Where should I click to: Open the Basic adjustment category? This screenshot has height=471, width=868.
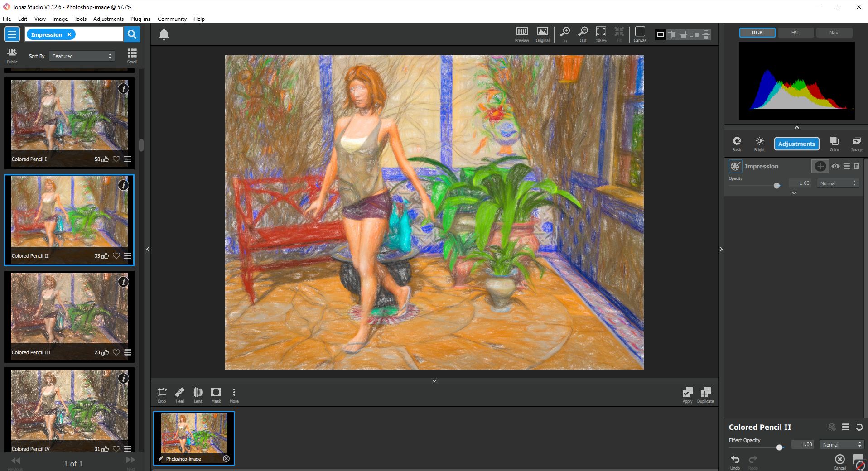(737, 144)
